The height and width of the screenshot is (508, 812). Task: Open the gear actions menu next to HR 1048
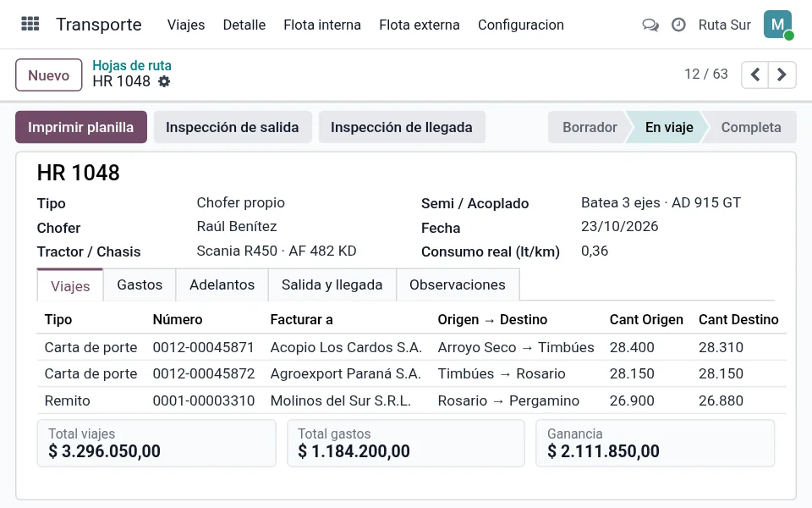point(164,81)
